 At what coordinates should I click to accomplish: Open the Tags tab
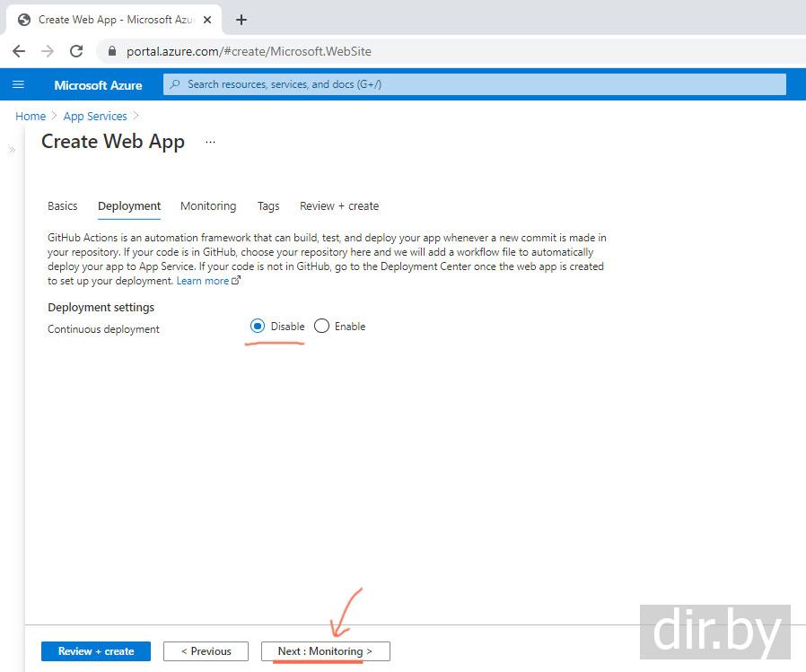coord(268,206)
